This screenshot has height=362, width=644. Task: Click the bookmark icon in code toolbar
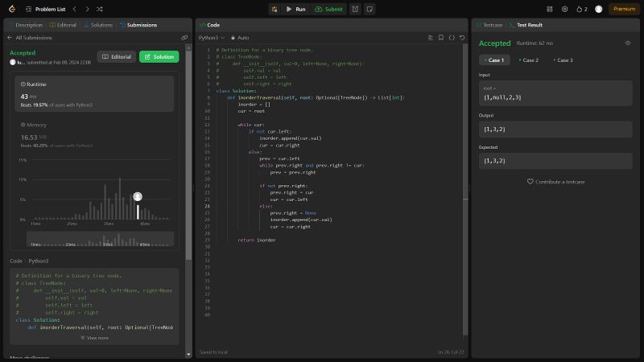pos(441,38)
